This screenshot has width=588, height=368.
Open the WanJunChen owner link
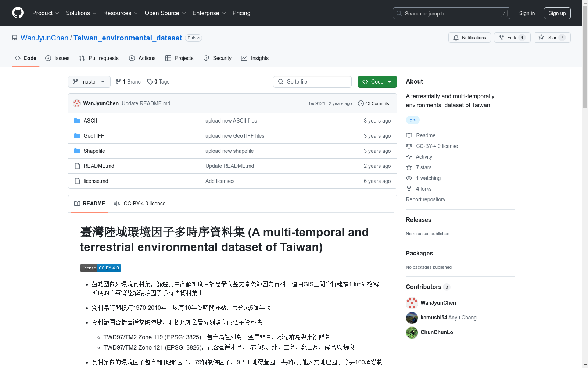tap(44, 38)
